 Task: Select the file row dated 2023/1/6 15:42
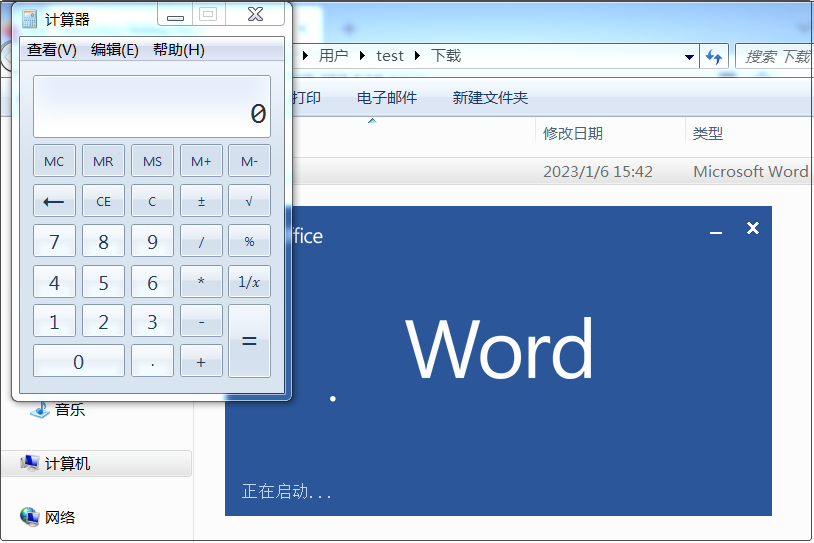click(x=553, y=171)
